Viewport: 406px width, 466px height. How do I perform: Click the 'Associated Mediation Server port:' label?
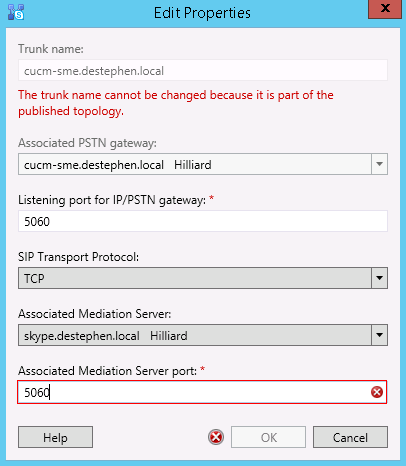pyautogui.click(x=108, y=371)
